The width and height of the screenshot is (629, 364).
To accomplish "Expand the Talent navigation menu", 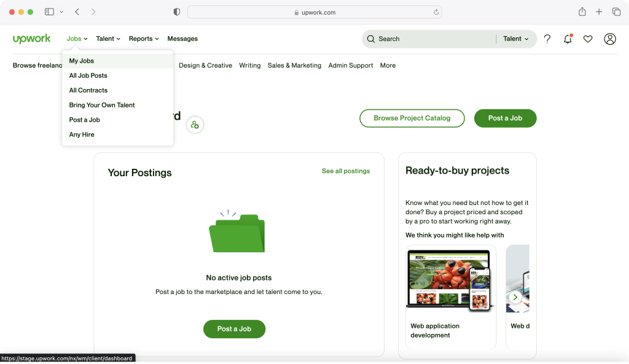I will [x=108, y=39].
